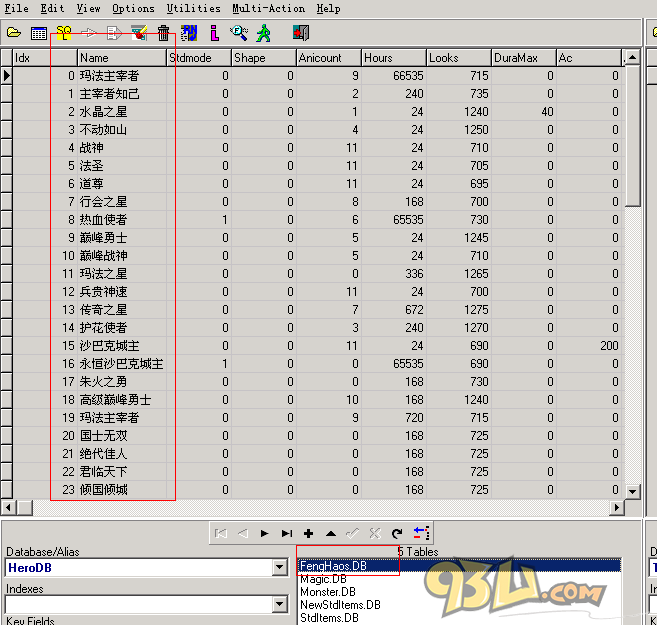The width and height of the screenshot is (657, 625).
Task: Click the grid vertical scrollbar up arrow
Action: (632, 57)
